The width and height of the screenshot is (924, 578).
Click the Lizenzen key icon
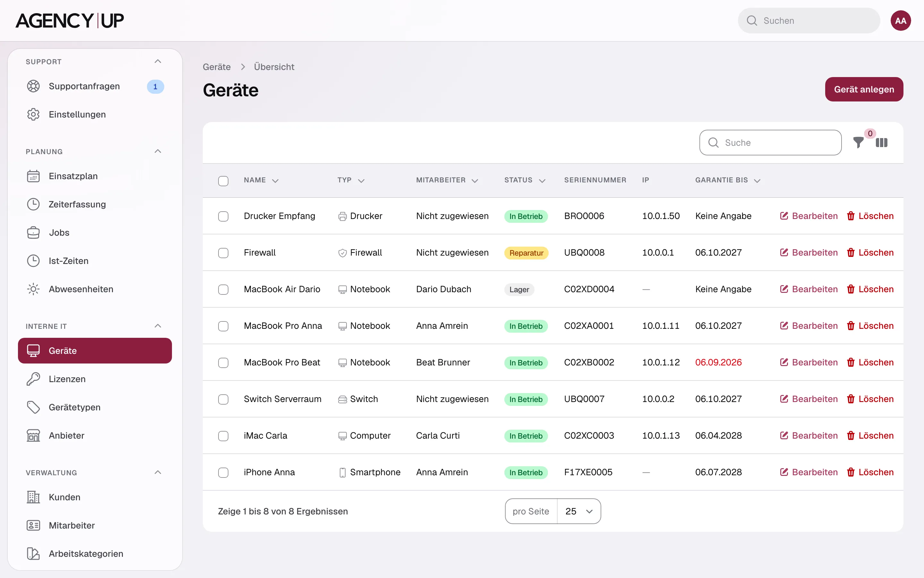tap(33, 379)
